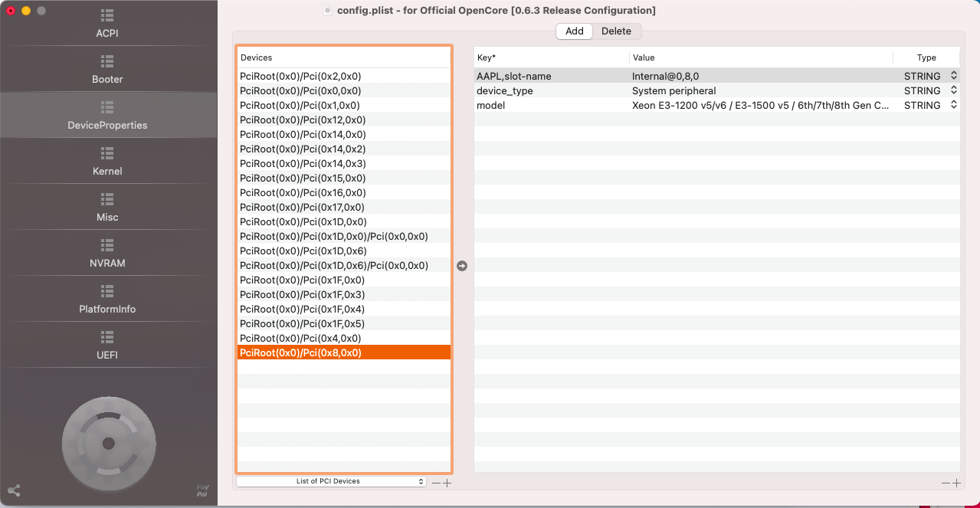Sort by the Key* column header

tap(552, 57)
